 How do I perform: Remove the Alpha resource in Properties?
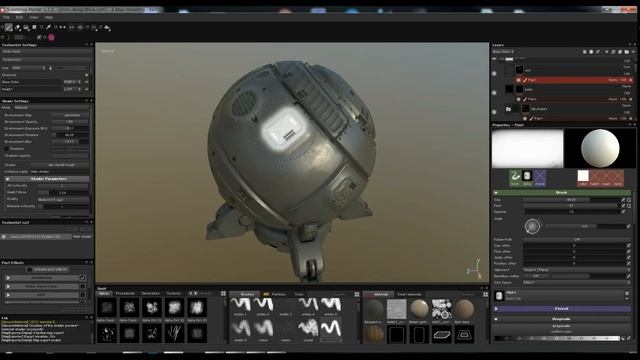point(627,293)
